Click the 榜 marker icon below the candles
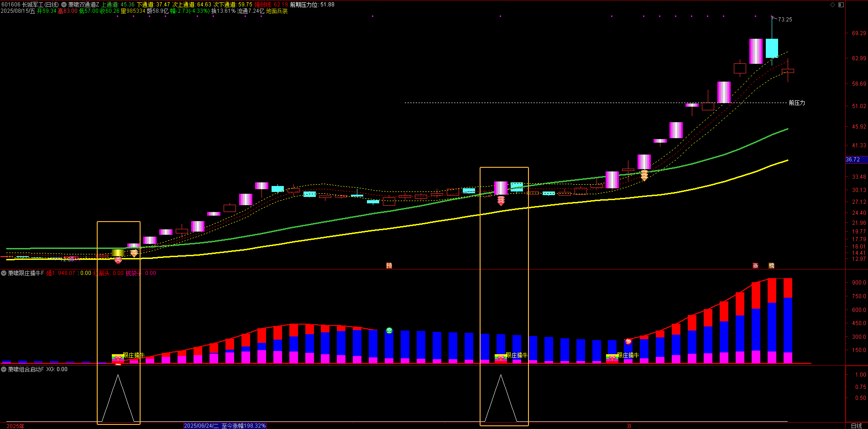 [771, 265]
